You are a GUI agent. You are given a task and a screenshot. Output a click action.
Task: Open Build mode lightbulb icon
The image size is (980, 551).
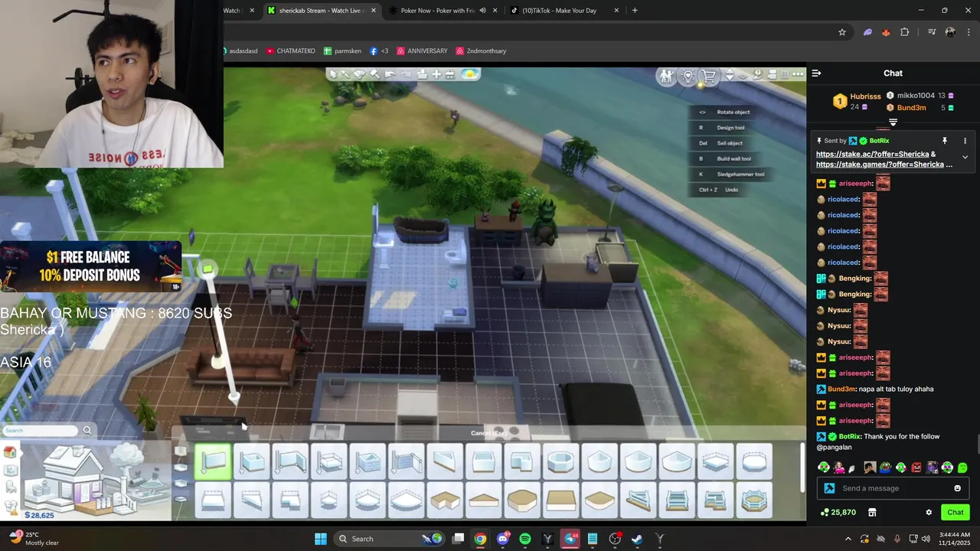(x=688, y=76)
